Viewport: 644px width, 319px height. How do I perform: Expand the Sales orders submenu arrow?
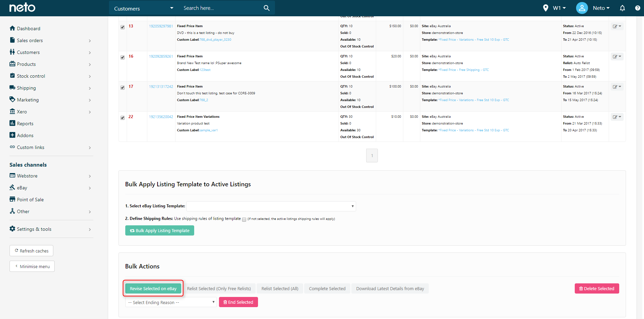tap(90, 41)
